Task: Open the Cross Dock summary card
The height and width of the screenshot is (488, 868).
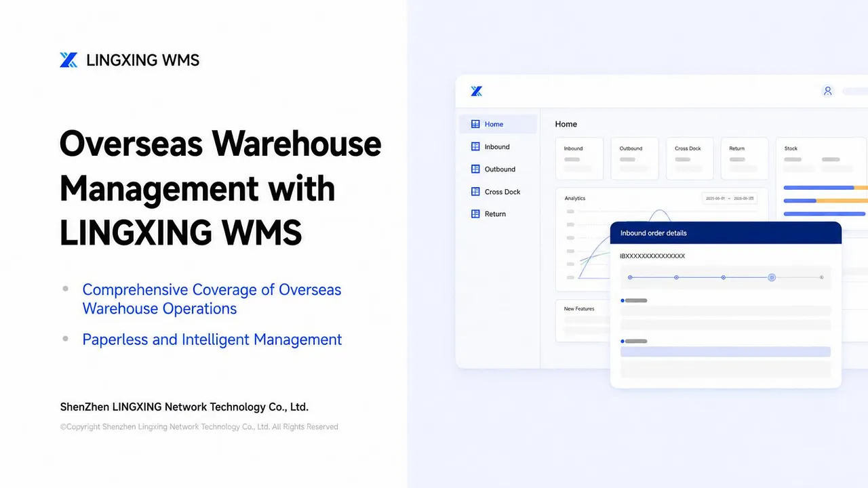Action: click(690, 159)
